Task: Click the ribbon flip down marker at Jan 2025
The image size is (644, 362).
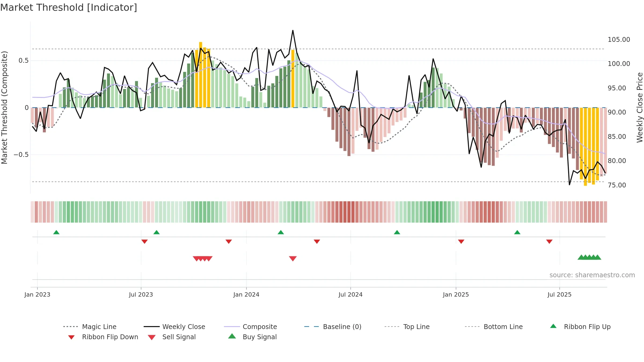Action: 461,242
